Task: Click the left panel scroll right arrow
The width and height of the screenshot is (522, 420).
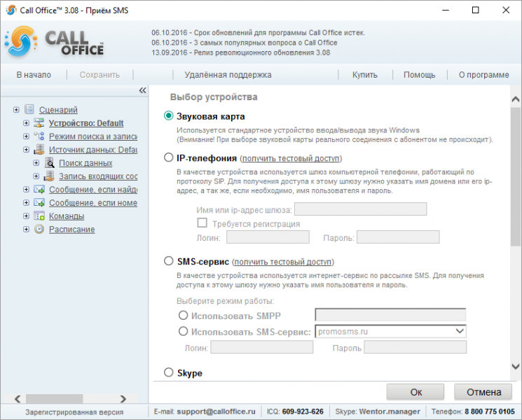Action: tap(123, 398)
